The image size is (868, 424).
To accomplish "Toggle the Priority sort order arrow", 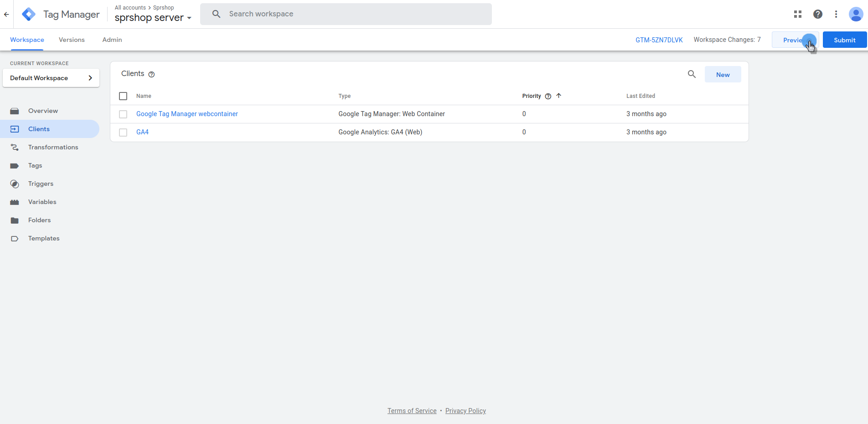I will pos(558,96).
